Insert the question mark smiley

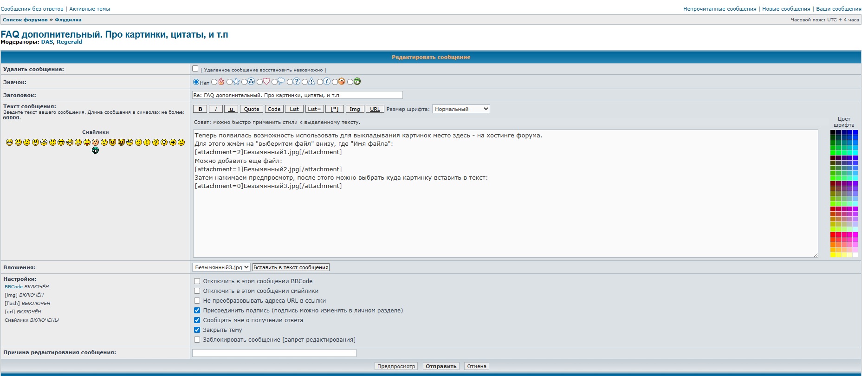(155, 142)
